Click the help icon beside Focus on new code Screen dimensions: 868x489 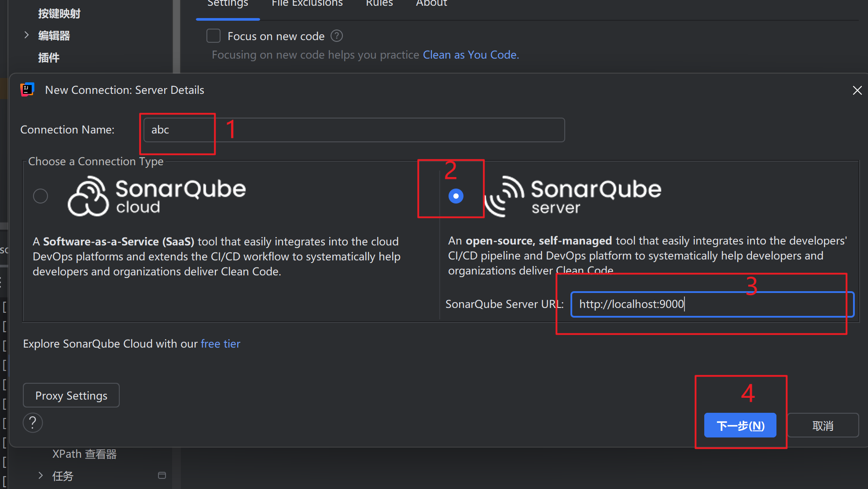coord(336,36)
